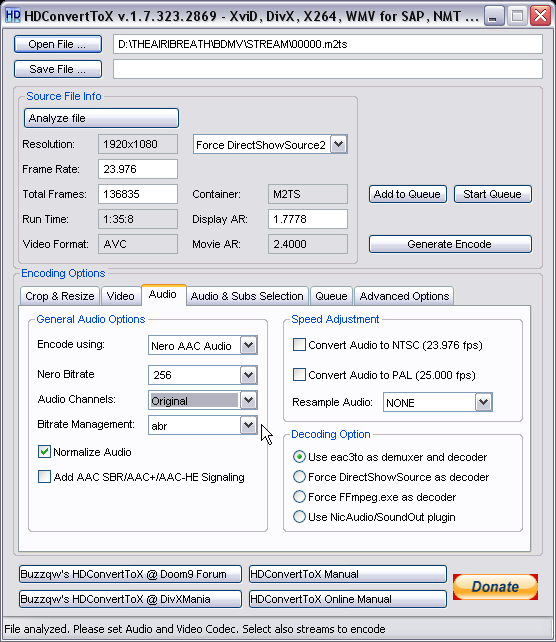Open Buzzqw's HDConvertToX @ DivXMania link
The width and height of the screenshot is (556, 642).
coord(130,599)
